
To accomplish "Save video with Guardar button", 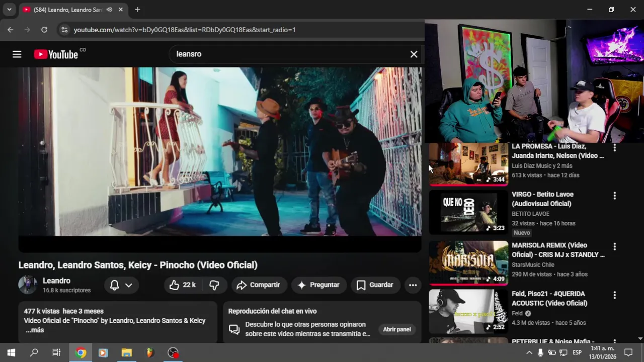I will point(375,285).
